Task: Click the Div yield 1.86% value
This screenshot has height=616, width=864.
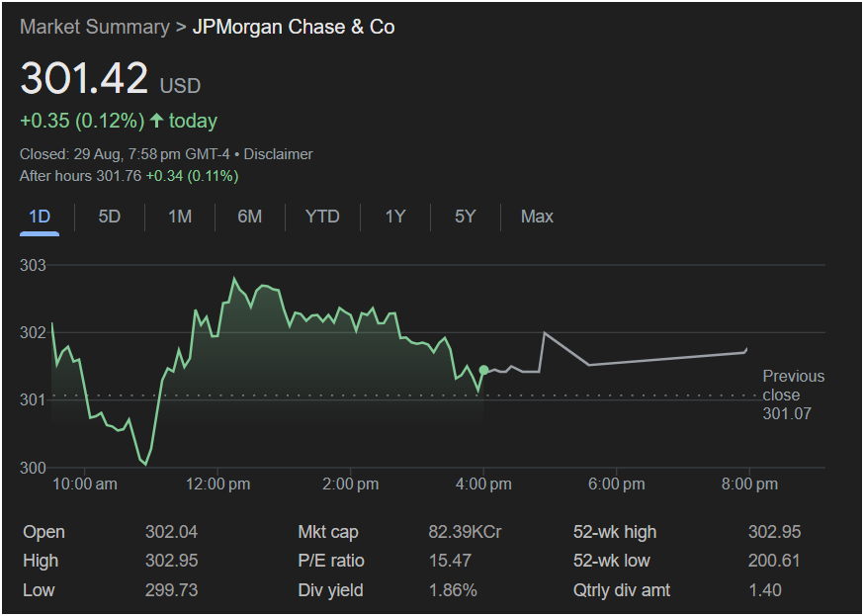Action: (453, 590)
